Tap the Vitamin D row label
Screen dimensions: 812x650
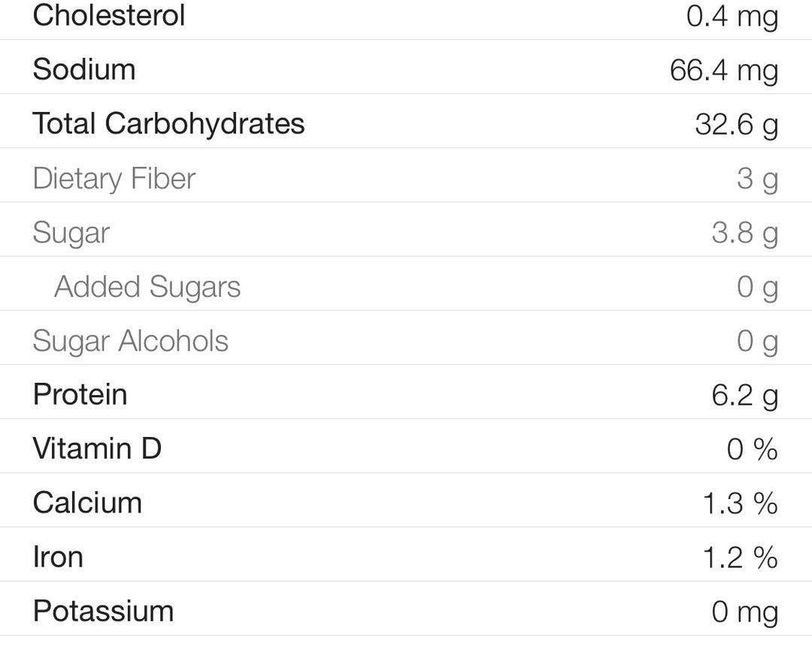click(x=97, y=448)
